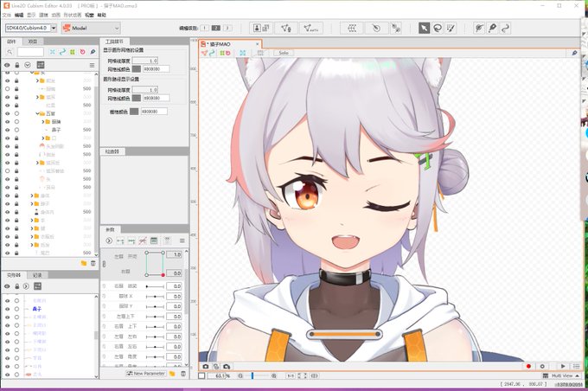Click the circled chevron in parts panel header
The image size is (588, 391).
coord(28,65)
